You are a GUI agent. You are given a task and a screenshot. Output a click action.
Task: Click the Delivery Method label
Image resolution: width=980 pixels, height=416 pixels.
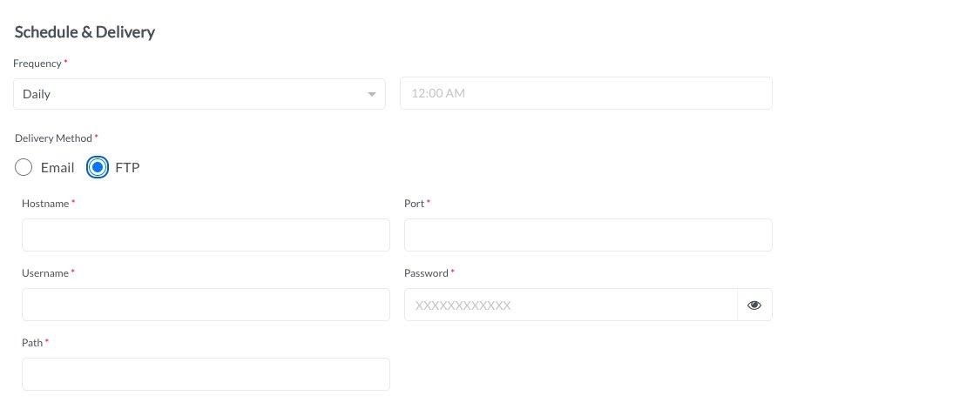53,138
